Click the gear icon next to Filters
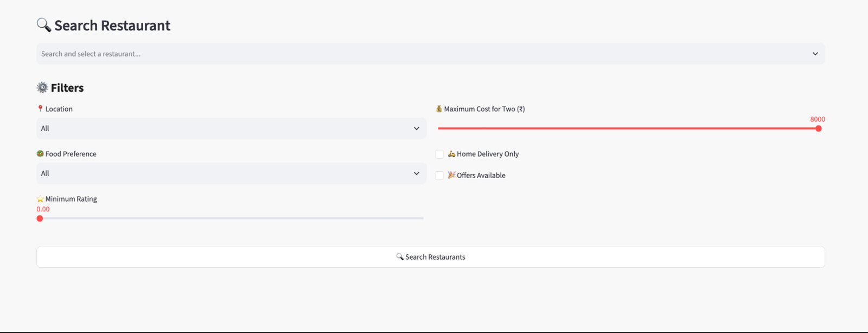The height and width of the screenshot is (333, 868). coord(42,87)
